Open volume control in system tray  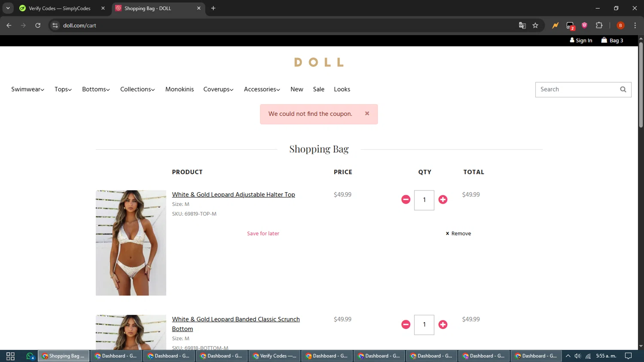click(x=578, y=356)
